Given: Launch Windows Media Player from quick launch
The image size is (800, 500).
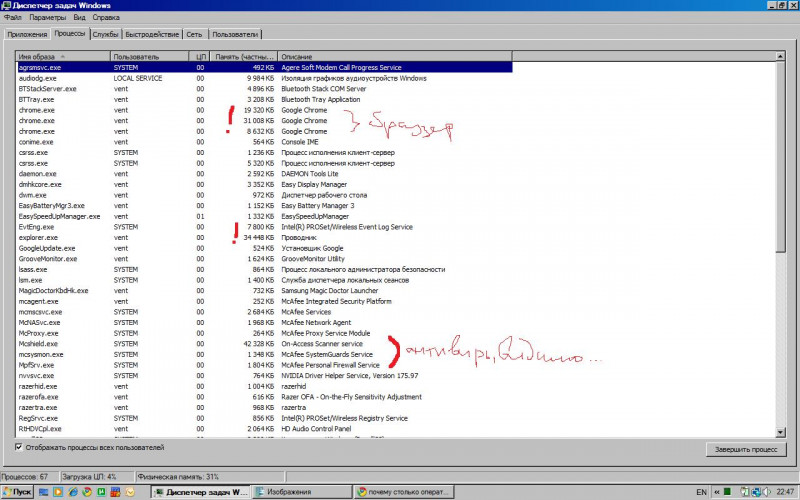Looking at the screenshot, I should click(x=58, y=492).
